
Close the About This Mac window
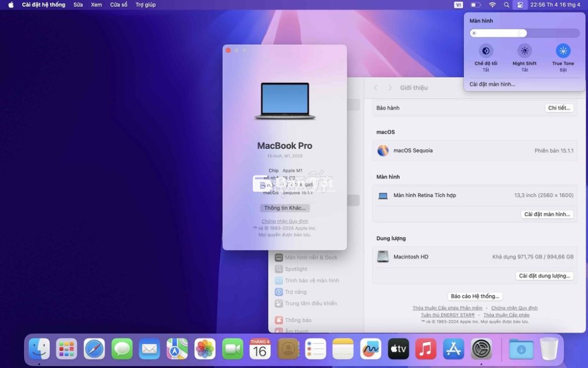pos(228,50)
